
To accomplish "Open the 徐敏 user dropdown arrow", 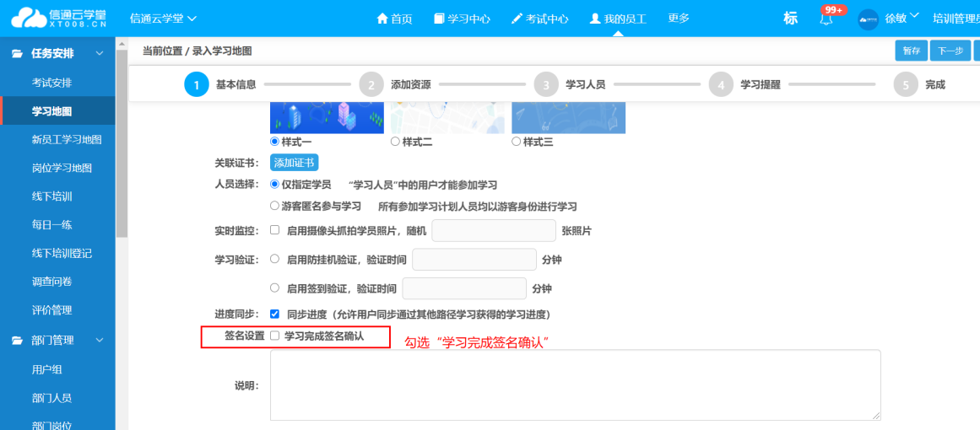I will pos(914,16).
